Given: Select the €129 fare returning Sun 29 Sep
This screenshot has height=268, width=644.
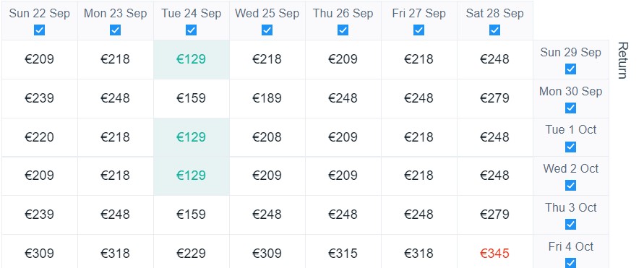Looking at the screenshot, I should pyautogui.click(x=191, y=59).
